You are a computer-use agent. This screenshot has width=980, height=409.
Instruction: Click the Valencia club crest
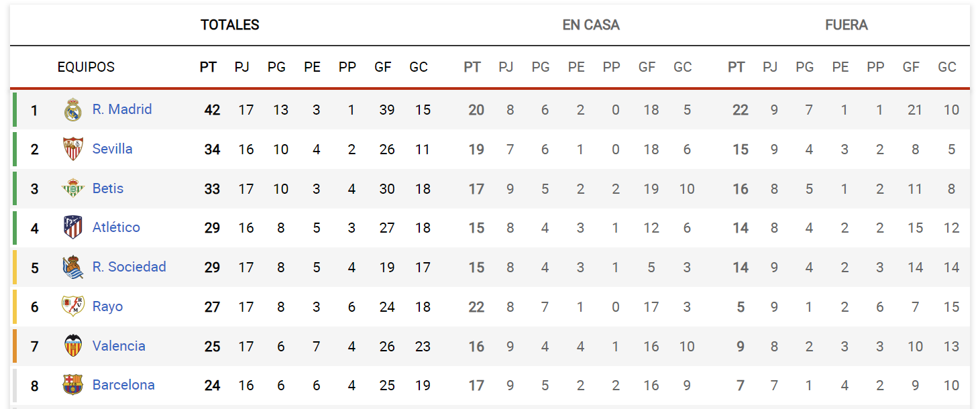(x=72, y=346)
